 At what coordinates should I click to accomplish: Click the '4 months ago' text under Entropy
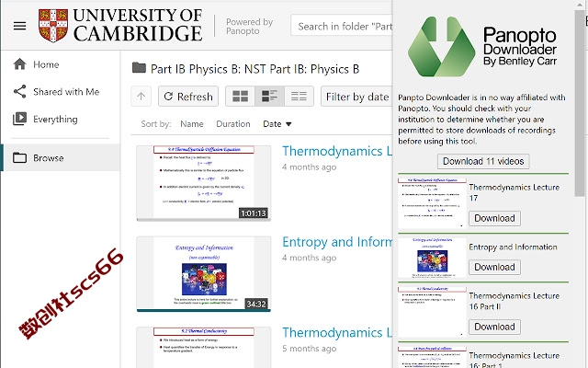(x=309, y=258)
